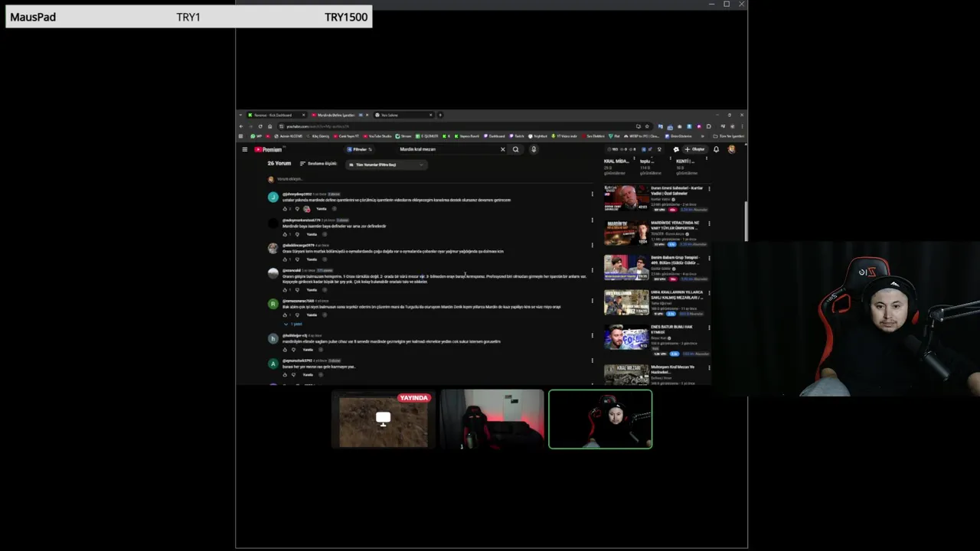Viewport: 980px width, 551px height.
Task: Select the YAYINDA live screen-share thumbnail
Action: [x=384, y=419]
